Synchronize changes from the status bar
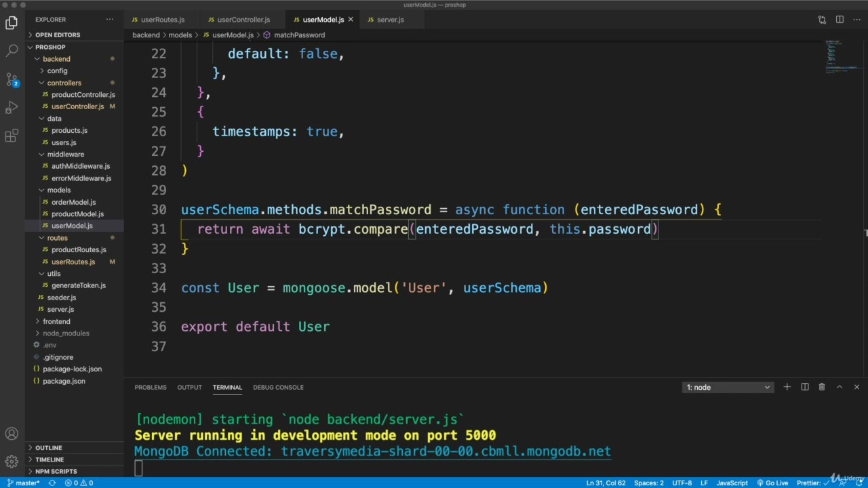This screenshot has height=488, width=868. click(52, 483)
